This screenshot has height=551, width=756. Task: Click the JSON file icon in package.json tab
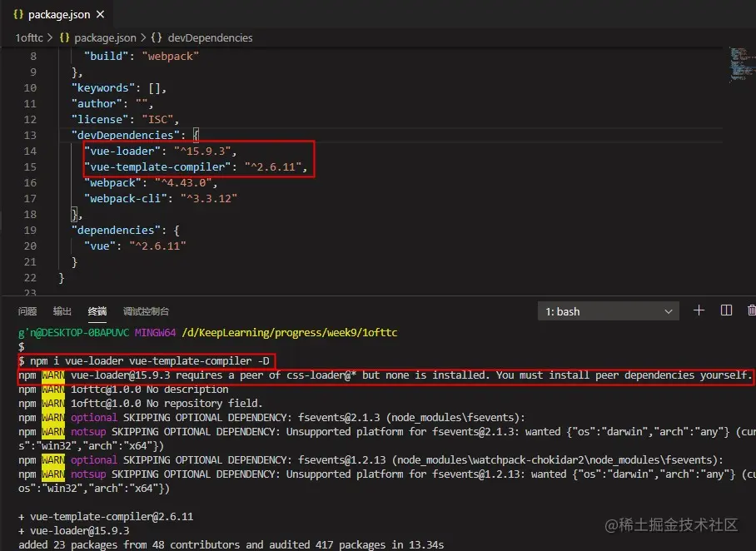18,14
